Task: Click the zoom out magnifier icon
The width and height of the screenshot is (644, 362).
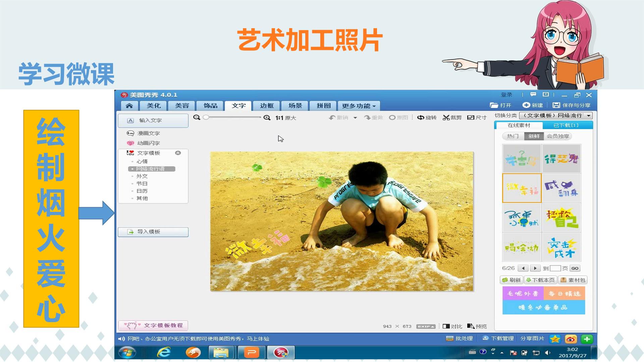Action: click(x=197, y=117)
